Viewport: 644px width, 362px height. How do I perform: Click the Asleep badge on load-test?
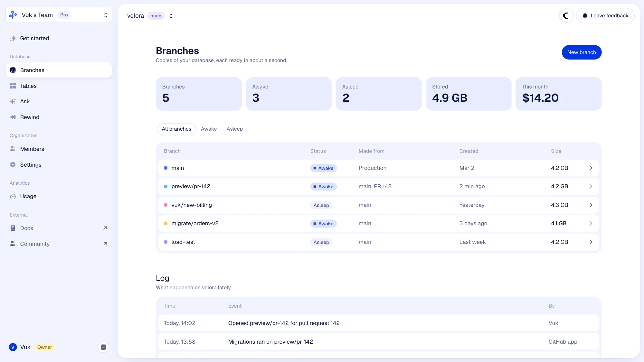point(321,242)
